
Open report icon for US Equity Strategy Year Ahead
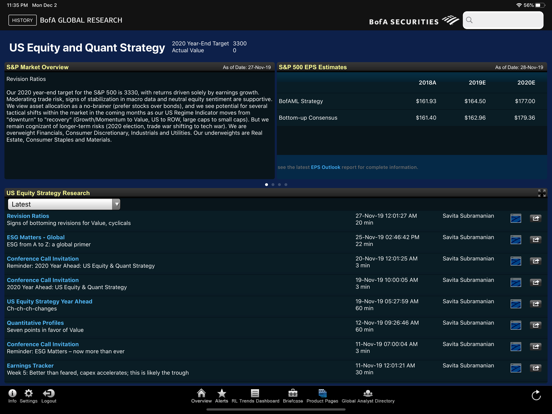[x=516, y=304]
